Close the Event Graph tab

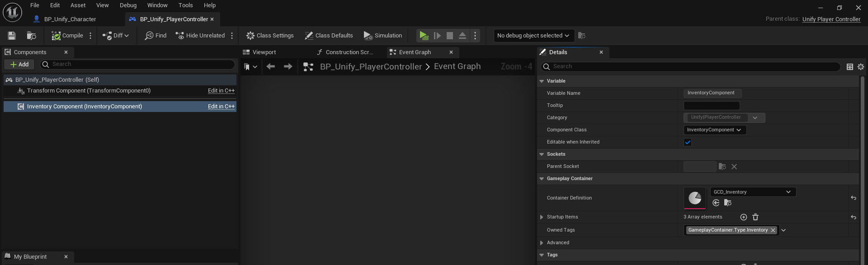451,52
